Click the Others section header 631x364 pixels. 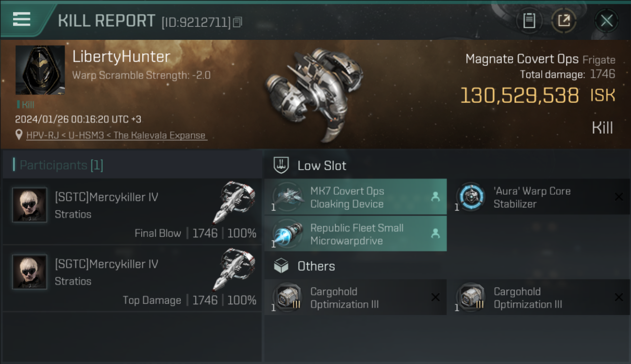[x=316, y=266]
